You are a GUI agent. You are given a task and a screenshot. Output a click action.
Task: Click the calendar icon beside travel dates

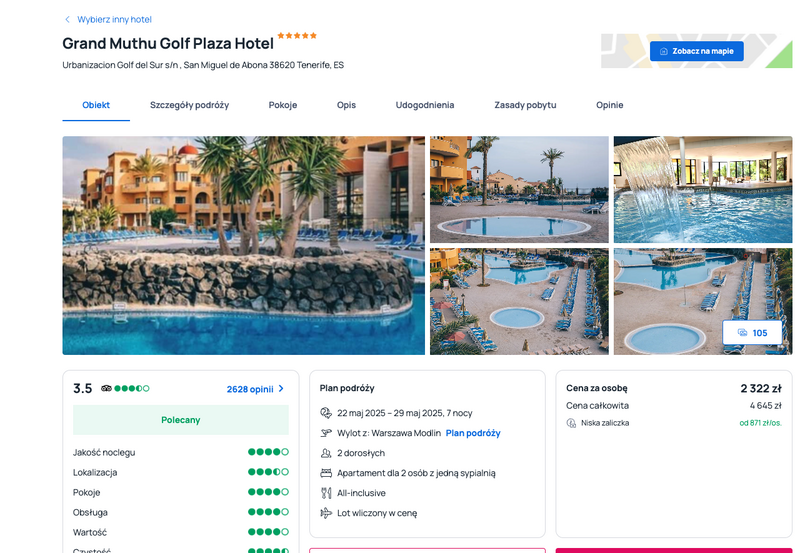[x=326, y=413]
